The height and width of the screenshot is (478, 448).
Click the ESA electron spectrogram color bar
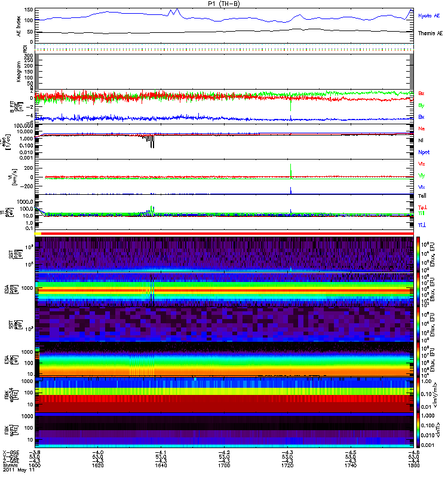[418, 360]
